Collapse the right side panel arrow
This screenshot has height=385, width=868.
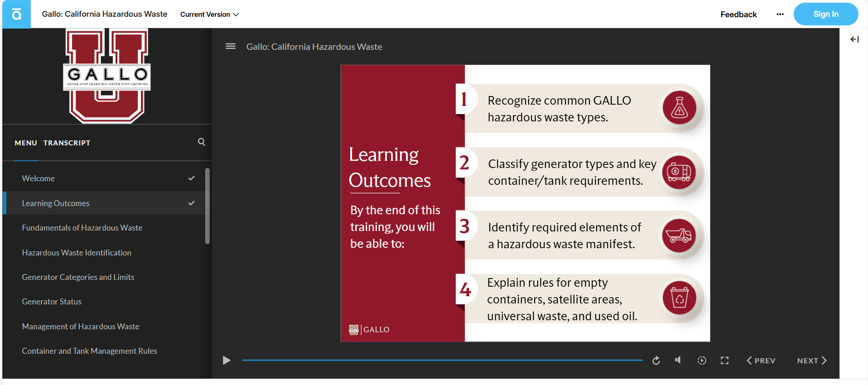(x=854, y=39)
